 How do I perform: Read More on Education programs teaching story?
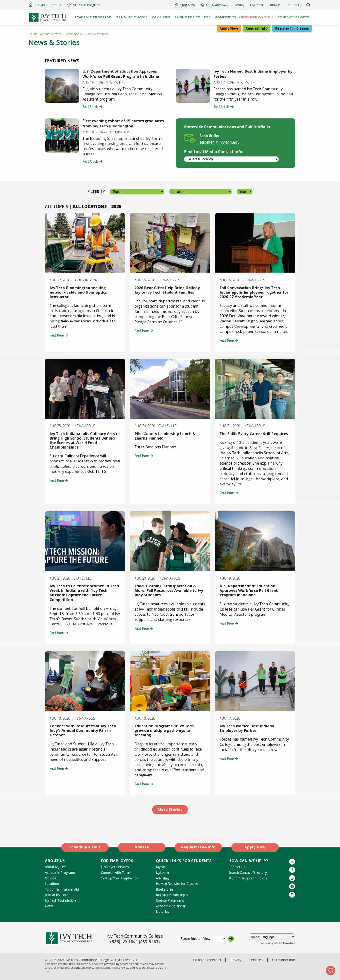144,784
